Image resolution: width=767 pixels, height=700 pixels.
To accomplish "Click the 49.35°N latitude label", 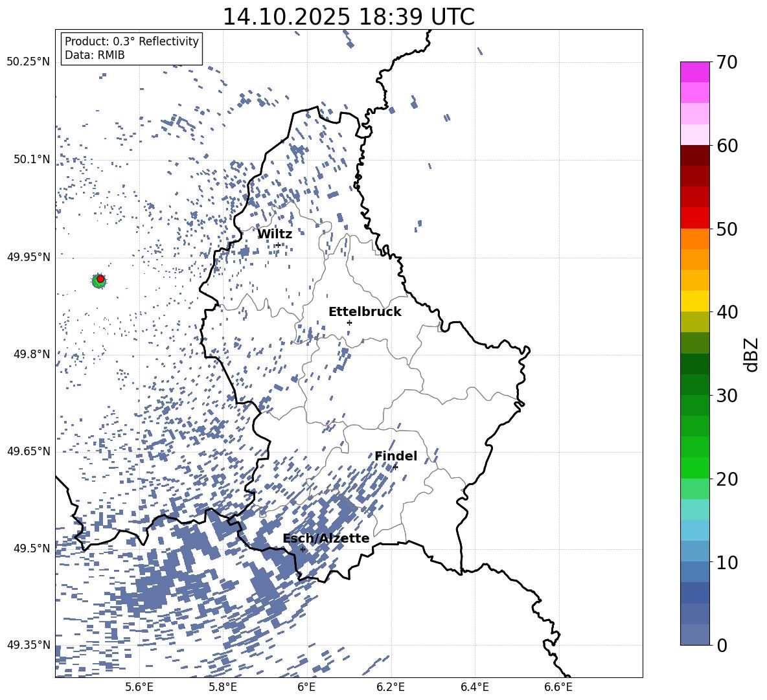I will [29, 645].
